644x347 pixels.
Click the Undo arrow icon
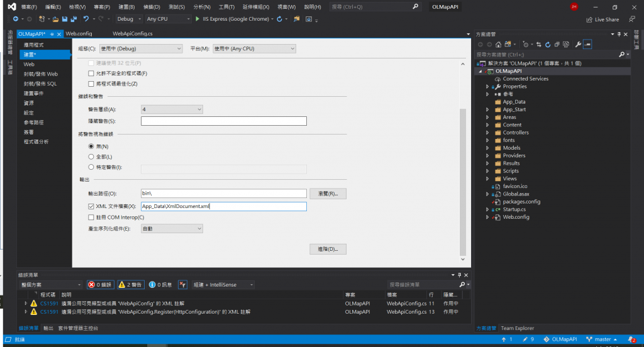(x=86, y=19)
